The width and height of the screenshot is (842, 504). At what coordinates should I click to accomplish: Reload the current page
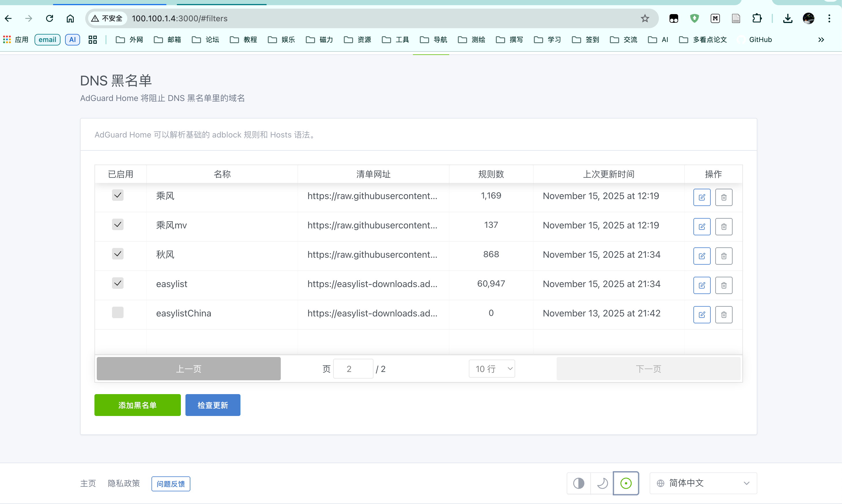pos(49,18)
